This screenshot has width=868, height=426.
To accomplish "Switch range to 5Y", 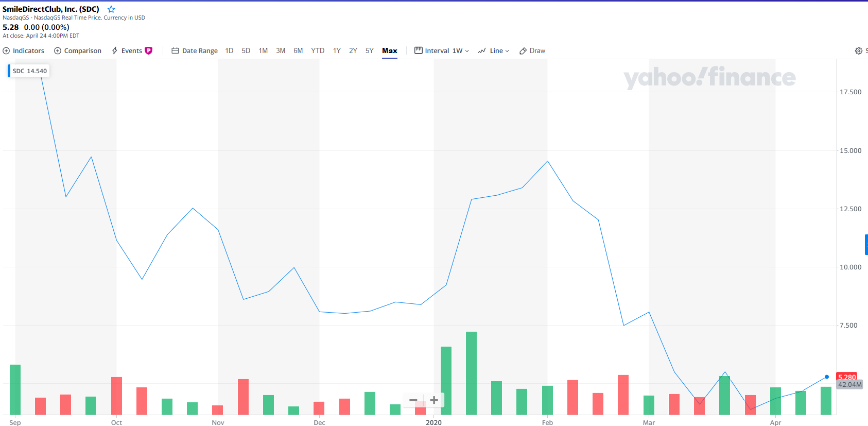I will click(x=369, y=51).
